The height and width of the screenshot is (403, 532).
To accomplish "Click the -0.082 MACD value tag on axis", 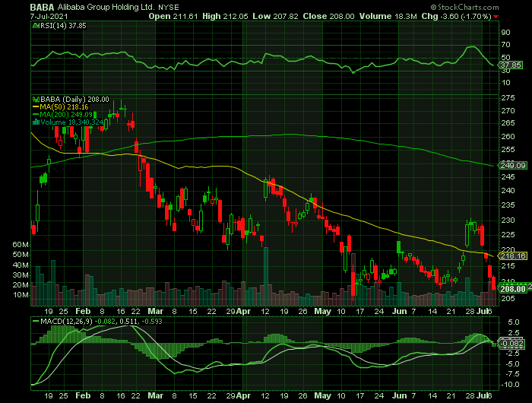I will tap(512, 343).
